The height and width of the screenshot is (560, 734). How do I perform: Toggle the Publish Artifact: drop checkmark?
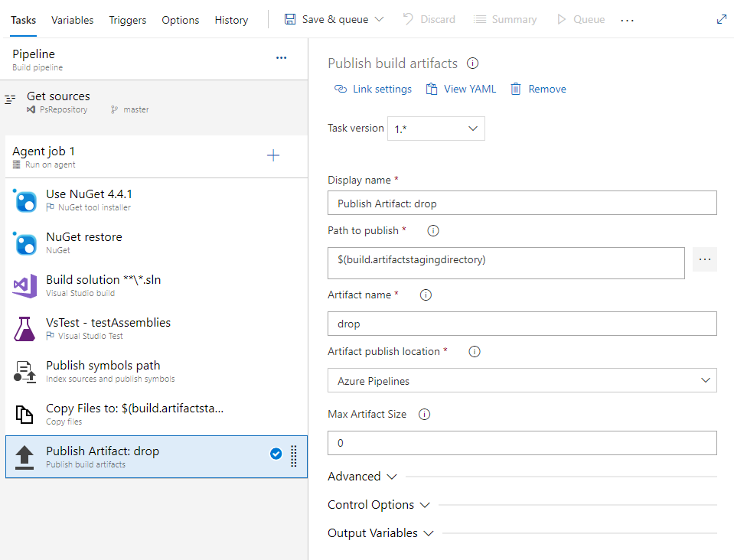[x=276, y=454]
